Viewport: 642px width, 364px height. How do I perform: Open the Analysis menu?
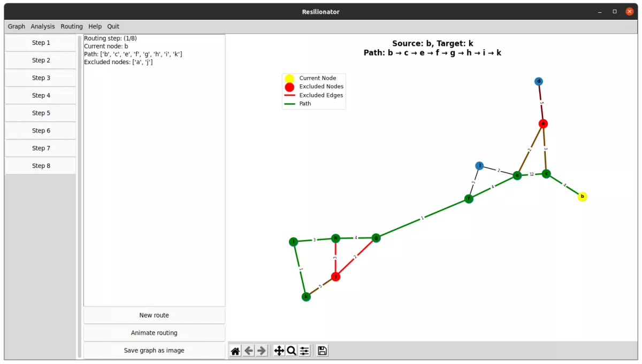tap(43, 26)
